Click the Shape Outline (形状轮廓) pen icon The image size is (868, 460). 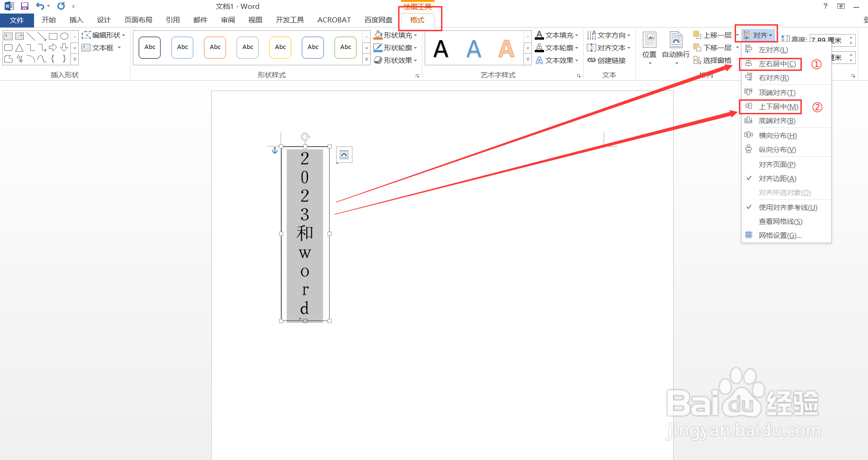pos(378,48)
